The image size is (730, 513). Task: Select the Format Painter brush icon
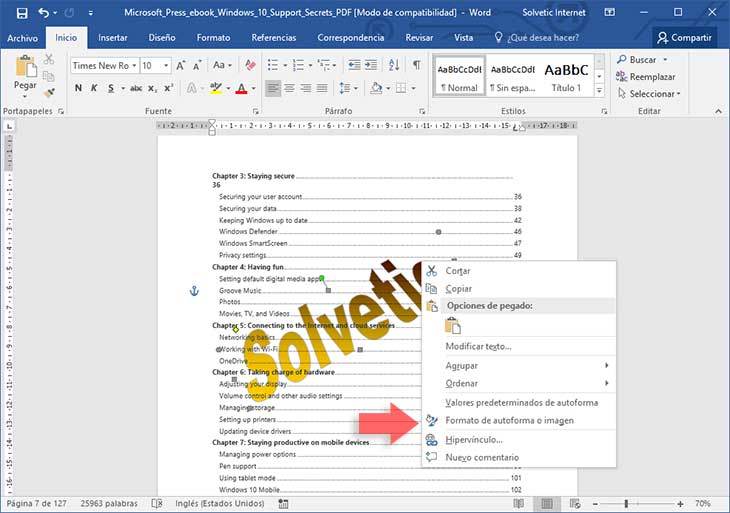coord(49,93)
